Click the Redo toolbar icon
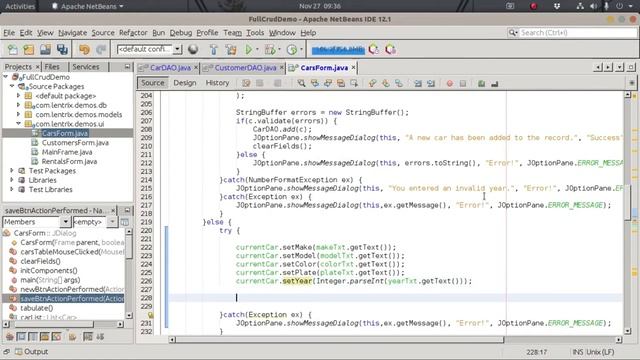This screenshot has width=640, height=360. (x=101, y=49)
